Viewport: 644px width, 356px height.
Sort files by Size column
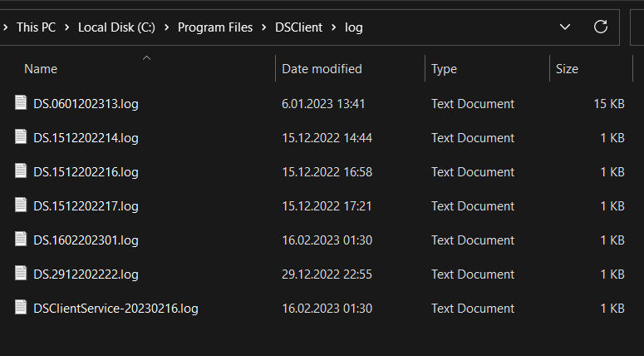coord(567,69)
